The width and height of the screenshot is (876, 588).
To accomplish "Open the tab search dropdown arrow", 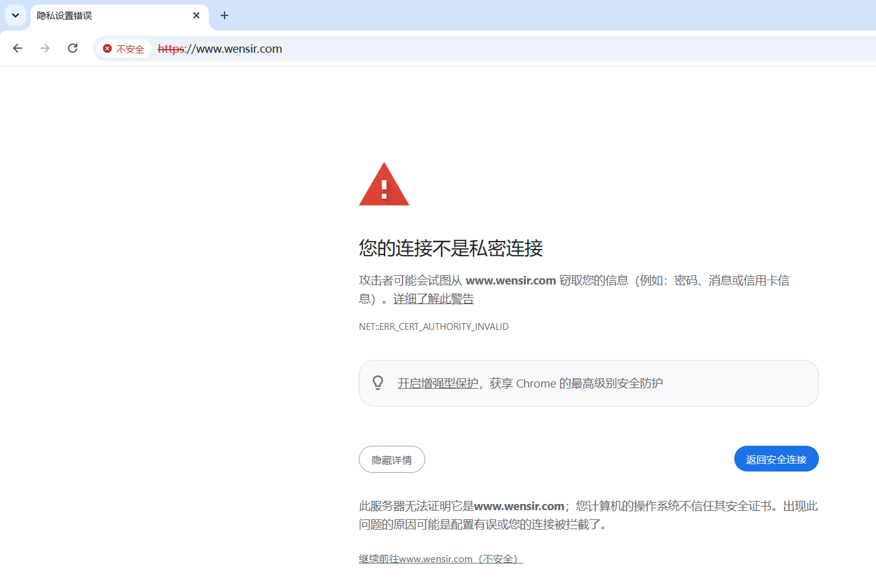I will (x=15, y=15).
